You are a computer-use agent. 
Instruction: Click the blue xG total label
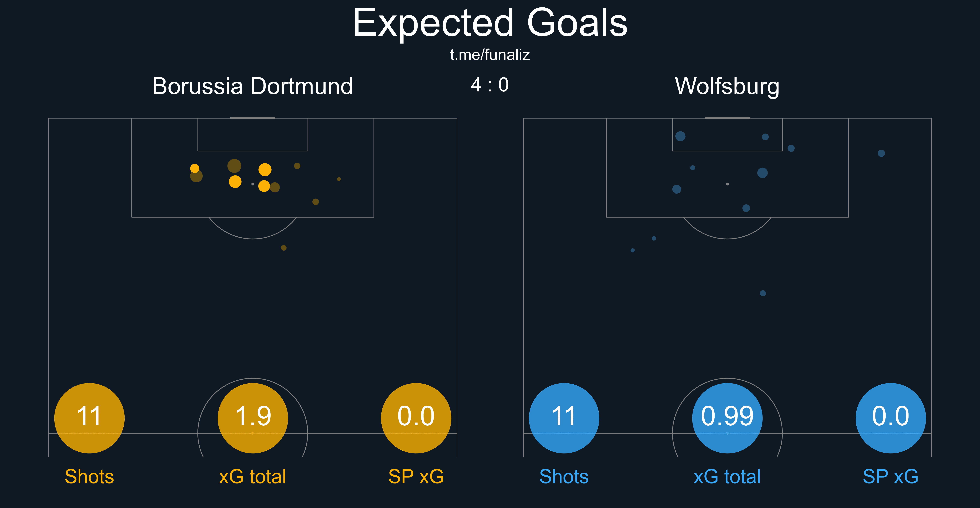pyautogui.click(x=727, y=476)
